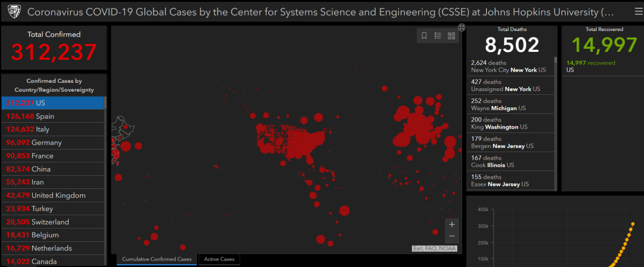Open the hamburger menu in header
The image size is (644, 267).
[638, 12]
